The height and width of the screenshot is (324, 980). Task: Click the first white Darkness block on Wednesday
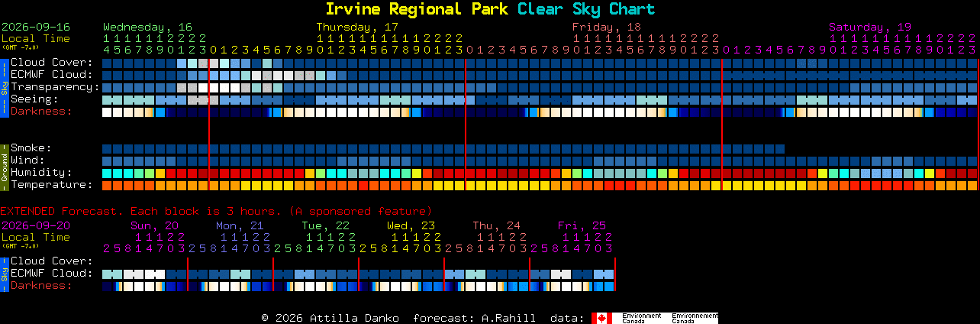[108, 112]
